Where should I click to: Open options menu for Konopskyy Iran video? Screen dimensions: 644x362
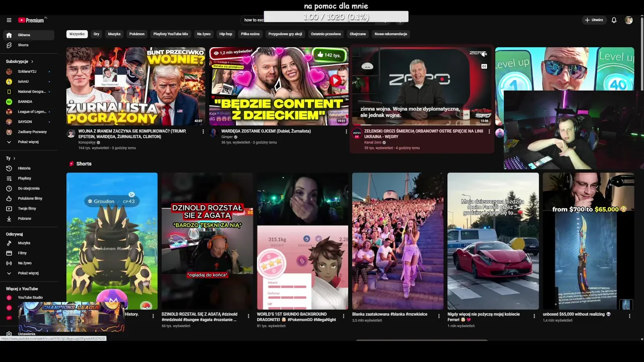[203, 132]
